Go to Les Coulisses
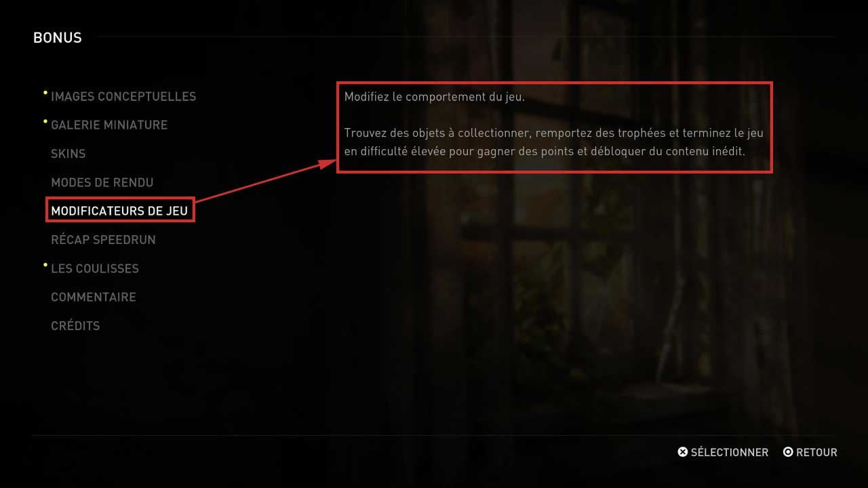868x488 pixels. pyautogui.click(x=95, y=268)
